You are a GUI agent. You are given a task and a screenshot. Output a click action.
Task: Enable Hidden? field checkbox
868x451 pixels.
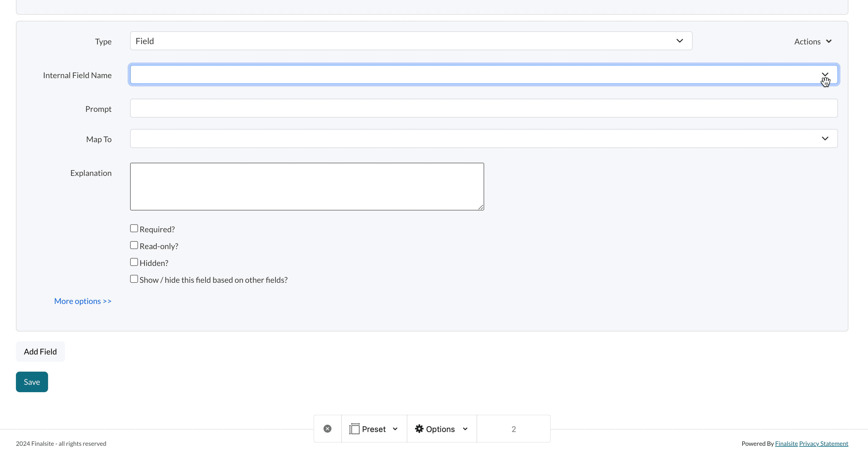coord(134,262)
